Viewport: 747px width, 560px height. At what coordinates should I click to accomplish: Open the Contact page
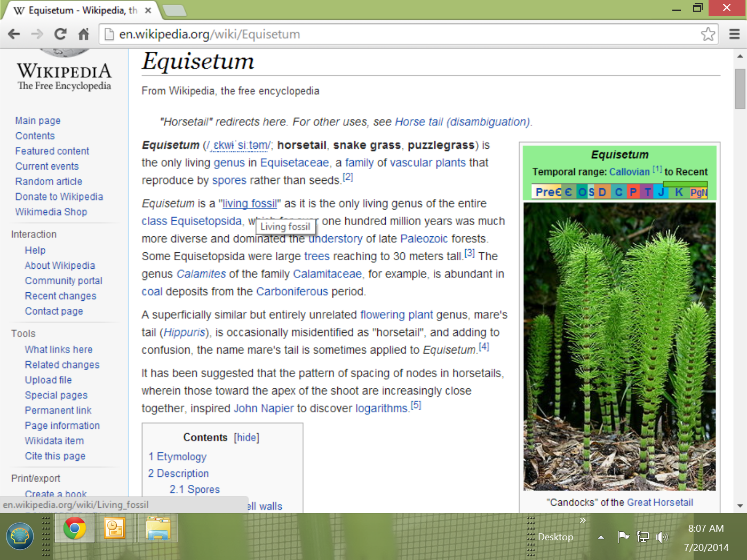coord(54,311)
